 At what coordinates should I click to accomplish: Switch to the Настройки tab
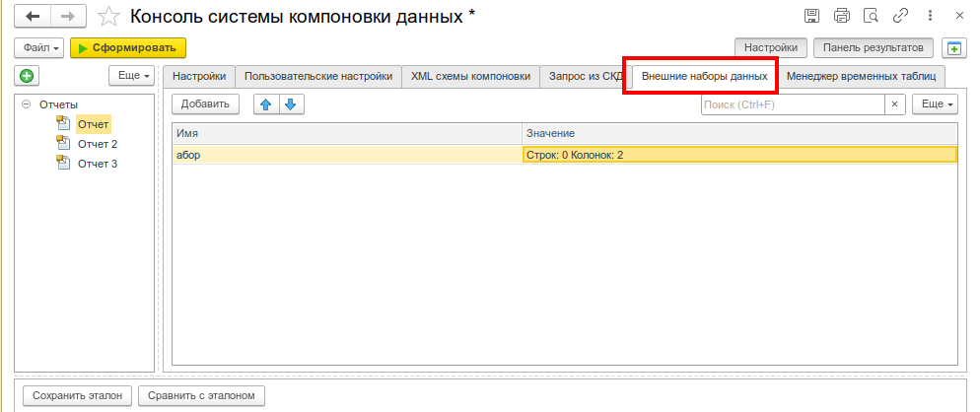coord(199,76)
